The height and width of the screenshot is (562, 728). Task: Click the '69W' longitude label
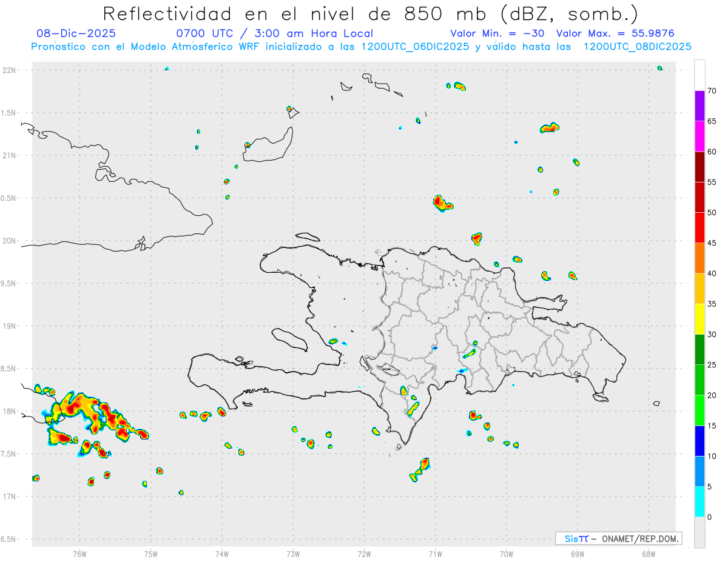578,554
